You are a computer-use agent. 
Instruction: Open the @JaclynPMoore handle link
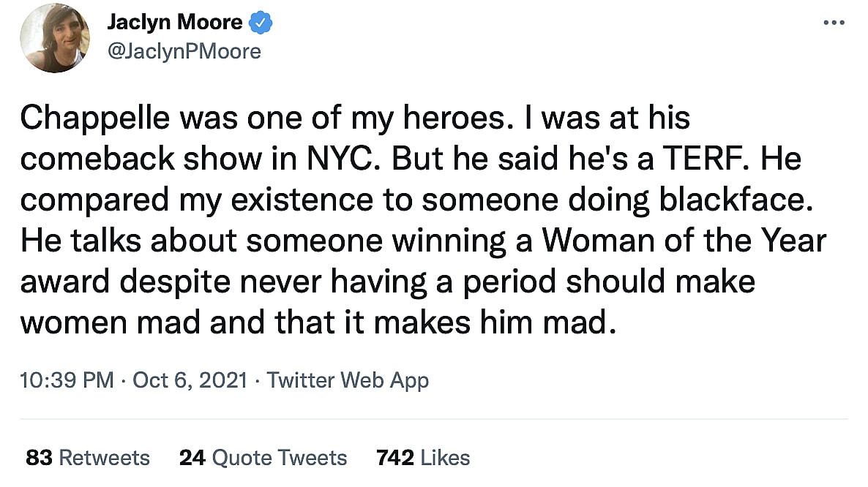click(184, 51)
